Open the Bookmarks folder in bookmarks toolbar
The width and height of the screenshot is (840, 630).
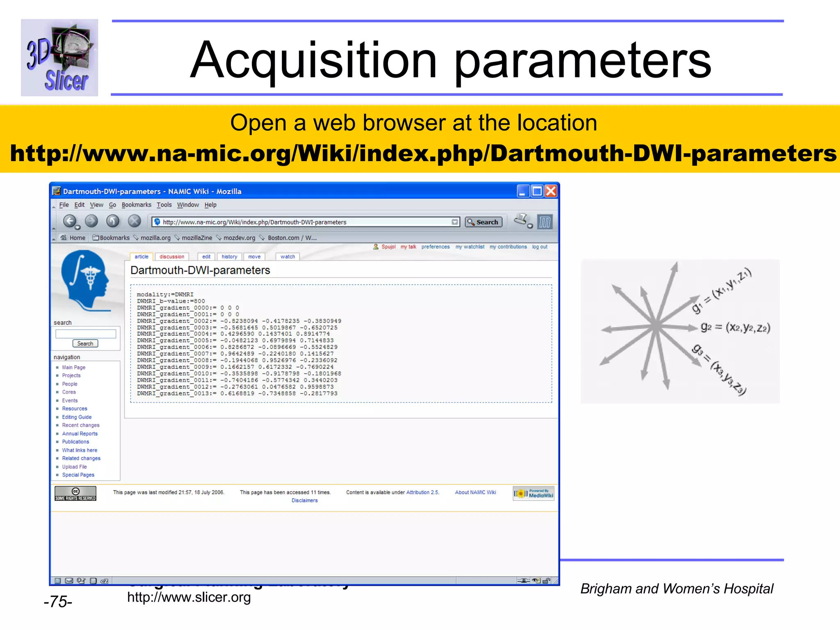pyautogui.click(x=111, y=238)
